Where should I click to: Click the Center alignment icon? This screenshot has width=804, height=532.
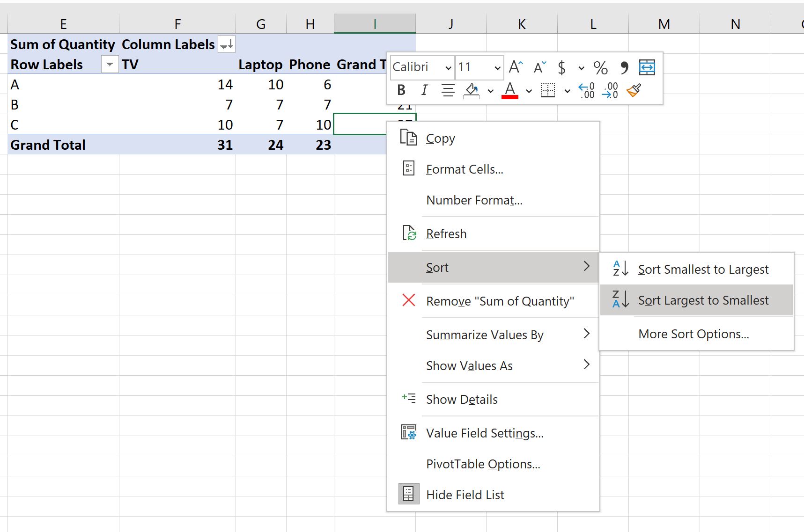point(448,90)
